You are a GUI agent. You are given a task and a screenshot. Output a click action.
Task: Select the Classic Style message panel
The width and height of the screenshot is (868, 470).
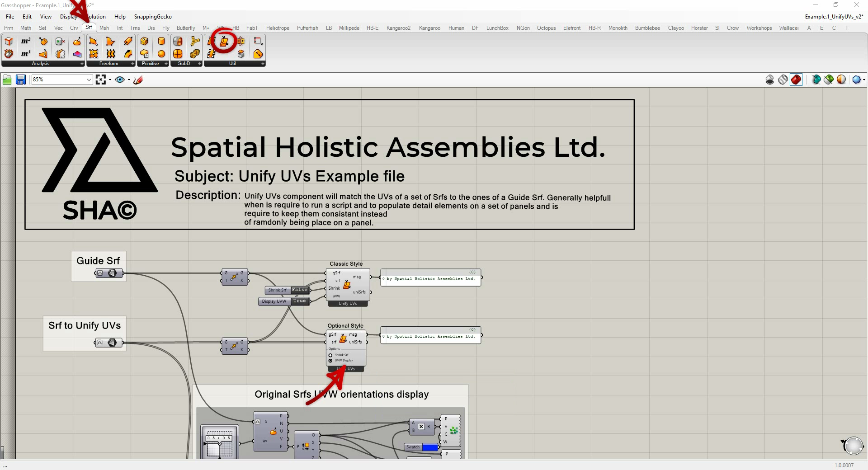(x=431, y=277)
